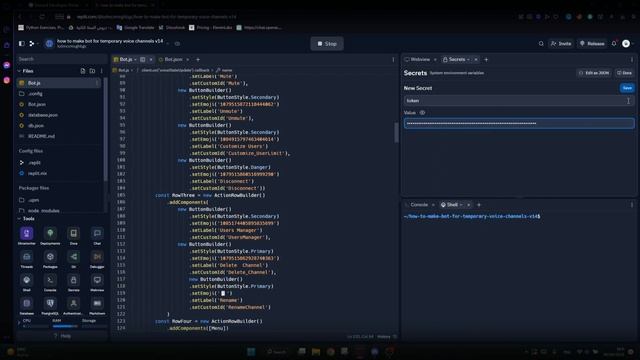The image size is (640, 360).
Task: Open the project title dropdown
Action: [167, 43]
